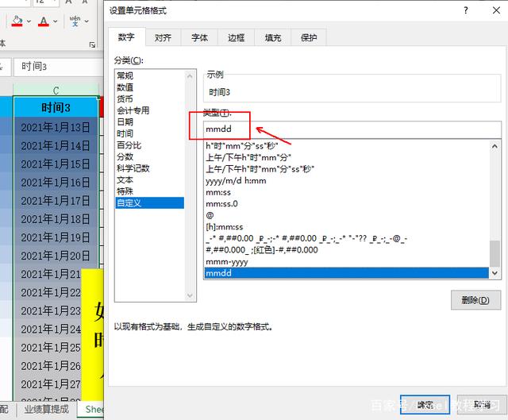Open phonetic guide dropdown arrow

pos(87,21)
